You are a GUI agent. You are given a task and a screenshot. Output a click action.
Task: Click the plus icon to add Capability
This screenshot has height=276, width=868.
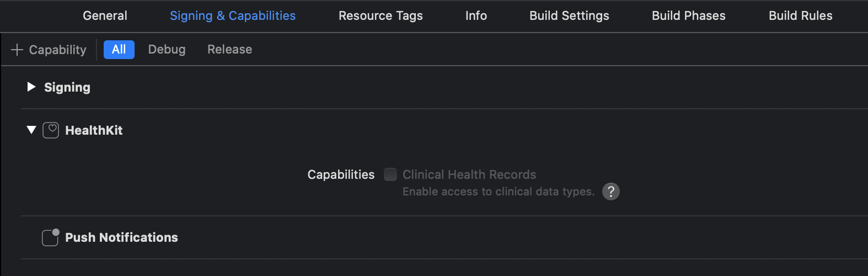[17, 50]
